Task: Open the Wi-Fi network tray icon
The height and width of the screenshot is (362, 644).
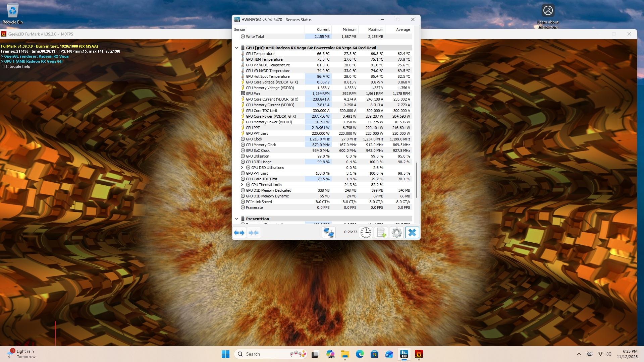Action: click(600, 354)
